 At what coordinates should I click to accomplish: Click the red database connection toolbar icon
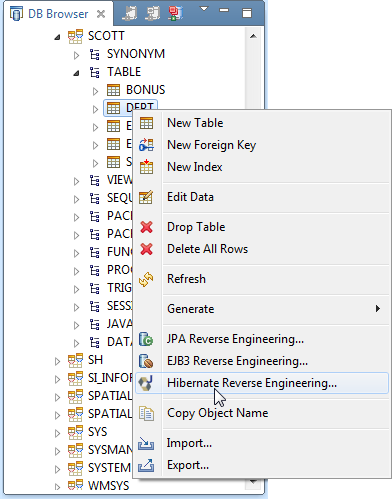point(175,13)
